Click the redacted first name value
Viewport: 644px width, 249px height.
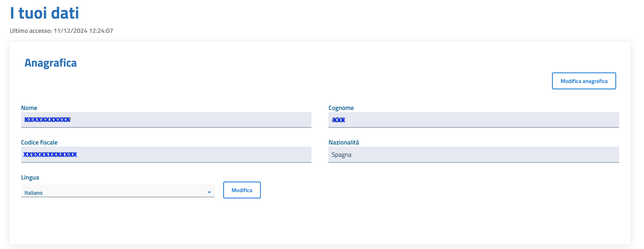pos(47,120)
